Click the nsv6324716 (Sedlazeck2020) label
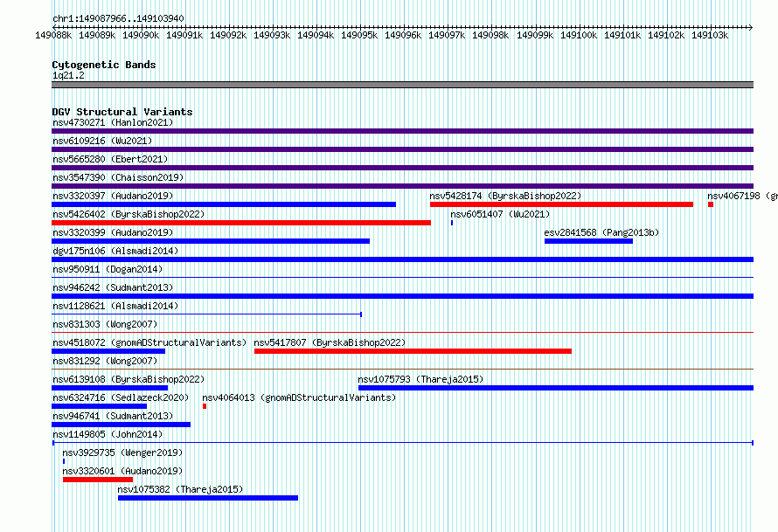The image size is (778, 532). point(121,397)
